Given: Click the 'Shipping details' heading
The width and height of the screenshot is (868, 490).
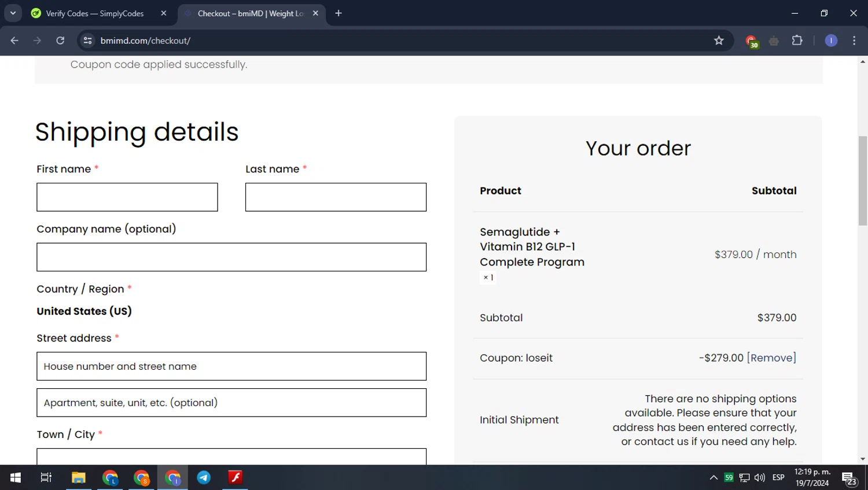Looking at the screenshot, I should [137, 132].
